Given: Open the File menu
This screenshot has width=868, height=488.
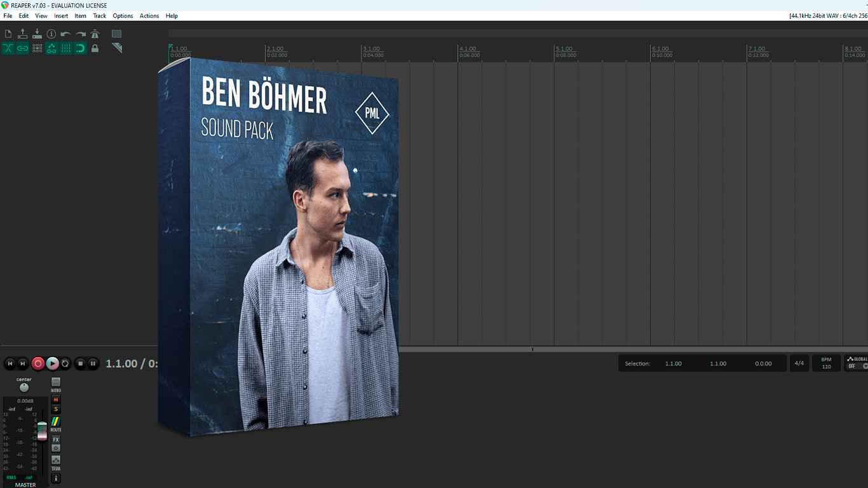Looking at the screenshot, I should [8, 16].
